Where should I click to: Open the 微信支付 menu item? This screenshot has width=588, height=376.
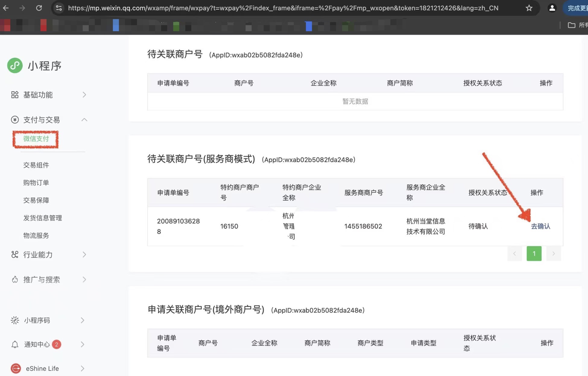36,139
